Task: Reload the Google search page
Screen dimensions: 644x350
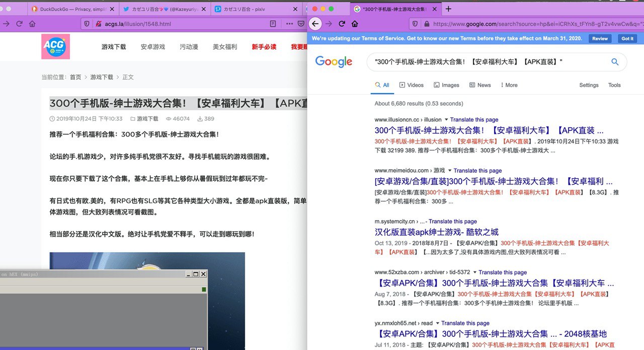Action: click(x=342, y=24)
